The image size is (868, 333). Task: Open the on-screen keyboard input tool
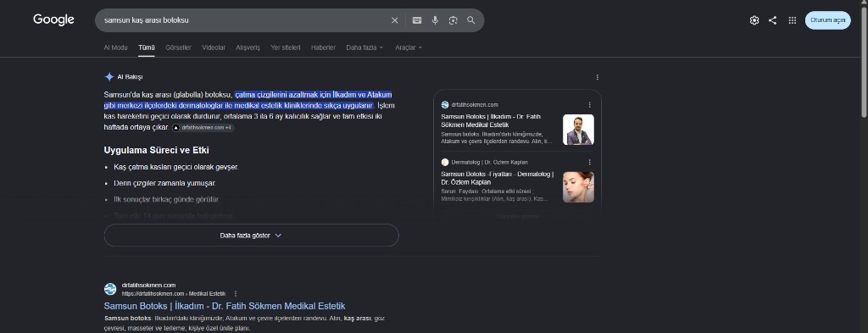pos(417,20)
